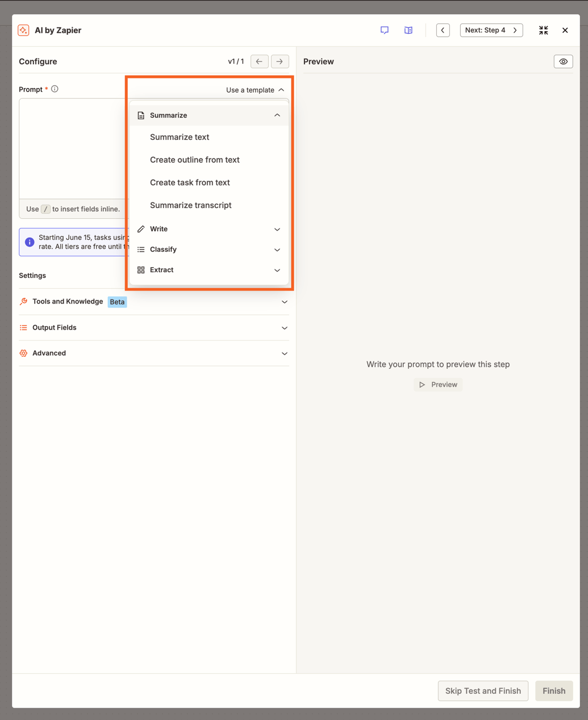The height and width of the screenshot is (720, 588).
Task: Click the blue info notice icon
Action: 30,242
